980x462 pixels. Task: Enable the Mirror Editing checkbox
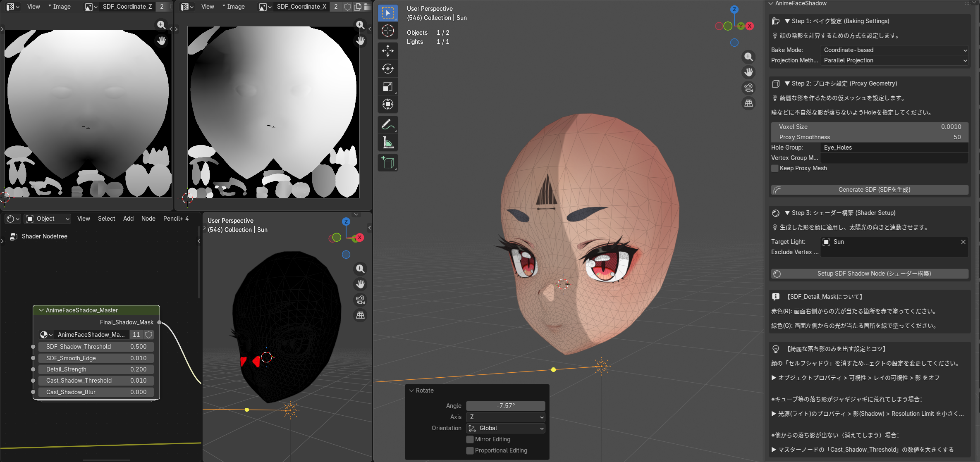point(470,439)
